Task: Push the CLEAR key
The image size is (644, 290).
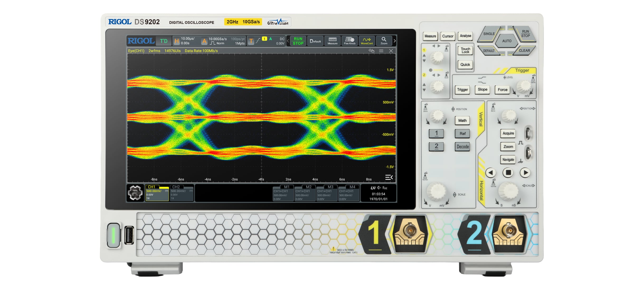Action: [x=524, y=50]
